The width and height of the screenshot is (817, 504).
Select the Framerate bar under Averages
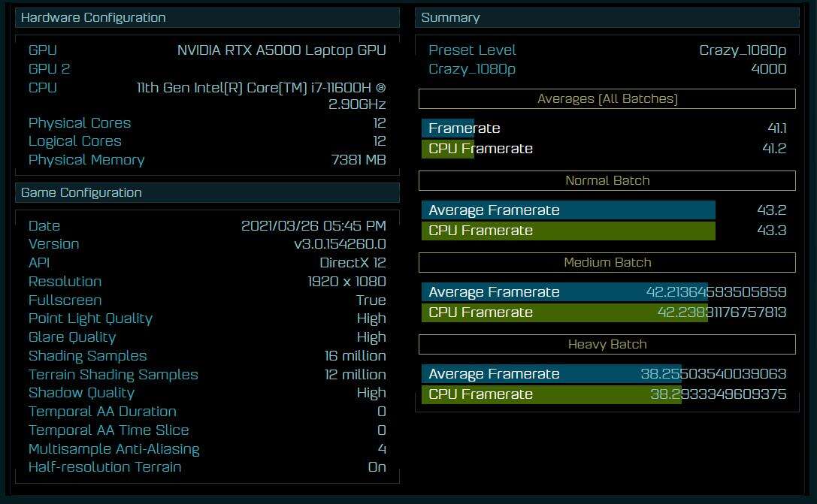point(449,128)
